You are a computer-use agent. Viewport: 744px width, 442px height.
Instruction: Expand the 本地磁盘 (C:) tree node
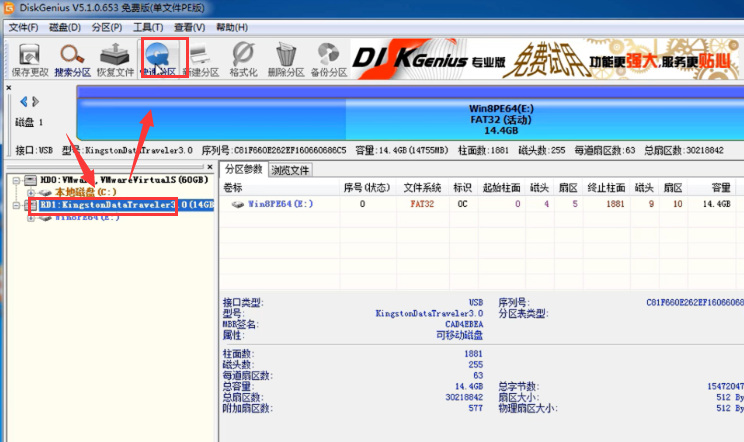[x=31, y=192]
